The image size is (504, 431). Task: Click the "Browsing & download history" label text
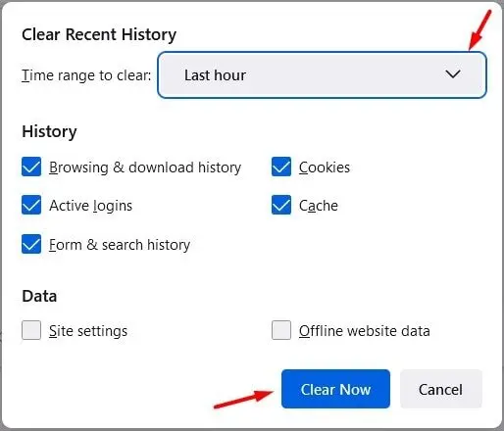point(145,168)
